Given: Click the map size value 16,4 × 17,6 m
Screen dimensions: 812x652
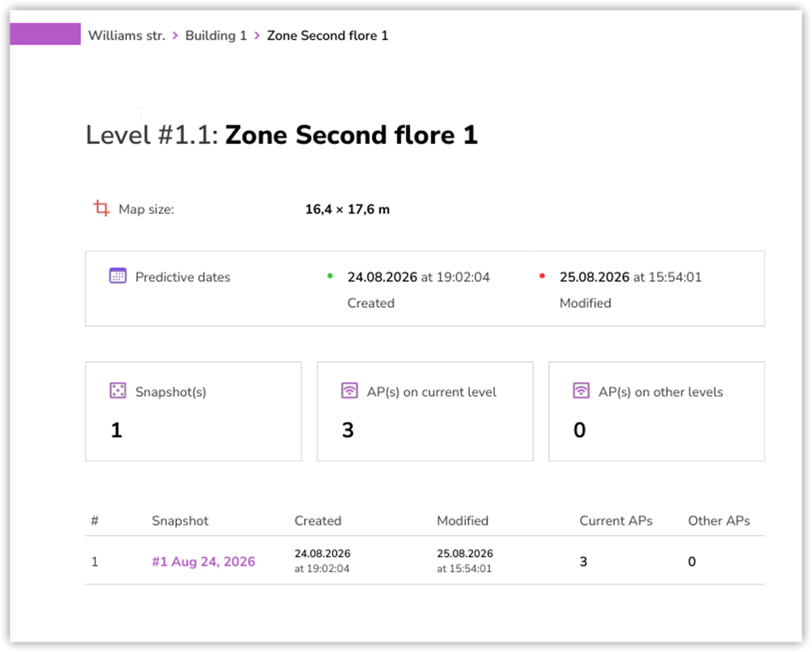Looking at the screenshot, I should [347, 210].
